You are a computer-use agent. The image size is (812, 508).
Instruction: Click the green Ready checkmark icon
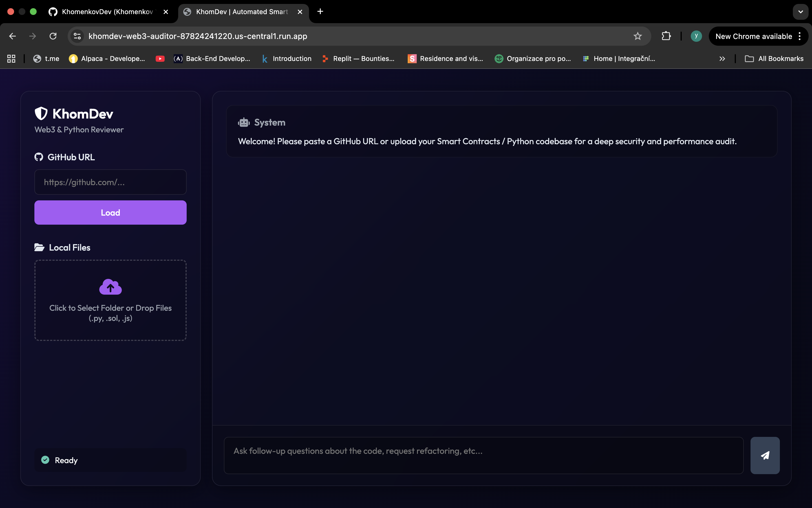pyautogui.click(x=45, y=460)
